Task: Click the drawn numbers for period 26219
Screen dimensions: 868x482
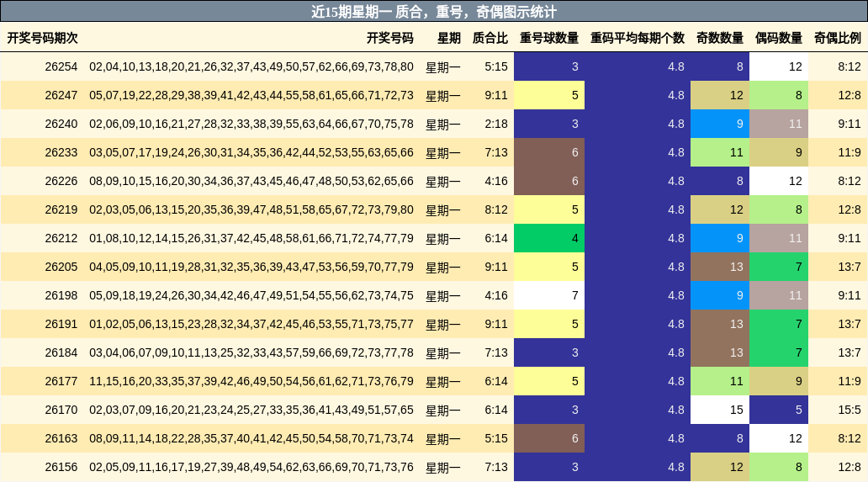Action: click(x=251, y=209)
